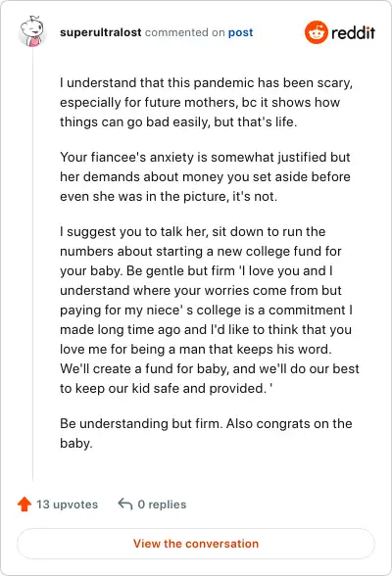
Task: Click the line "to keep our kid safe and provided"
Action: (x=166, y=388)
